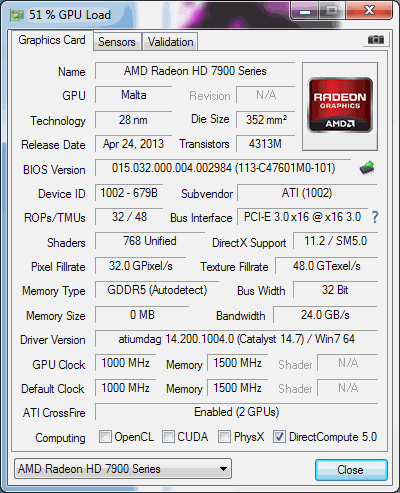Click the Memory Type value GDDR5 (Autodetect)
The width and height of the screenshot is (400, 493).
point(157,290)
